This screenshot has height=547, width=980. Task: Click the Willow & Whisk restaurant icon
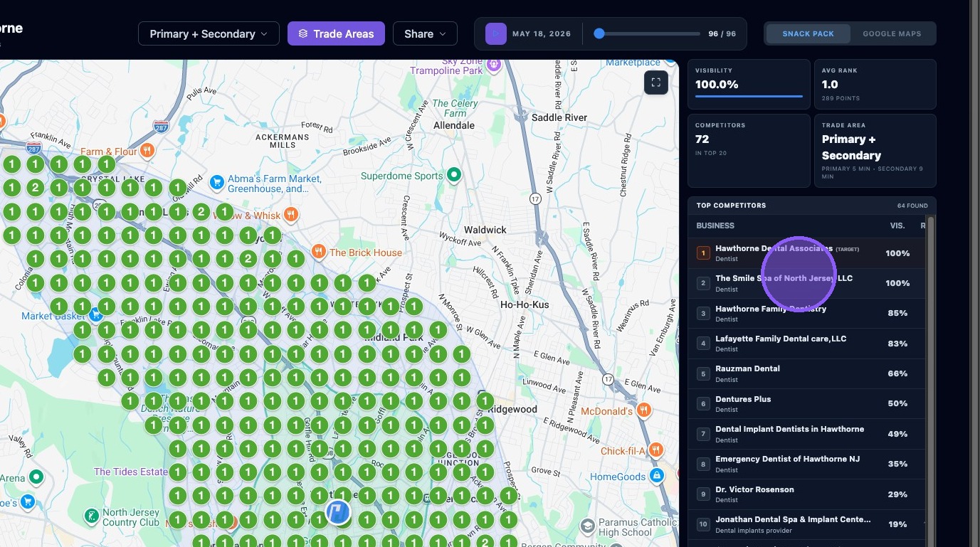click(290, 214)
